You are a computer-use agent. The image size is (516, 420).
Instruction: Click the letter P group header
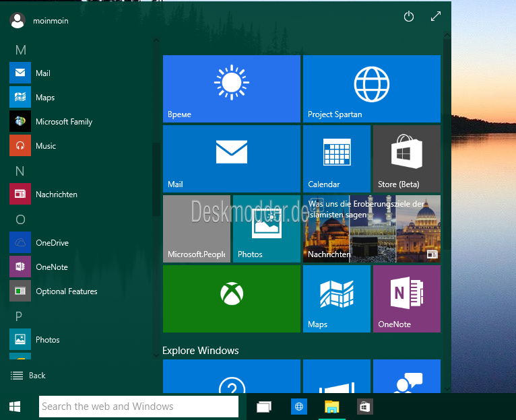pyautogui.click(x=19, y=316)
